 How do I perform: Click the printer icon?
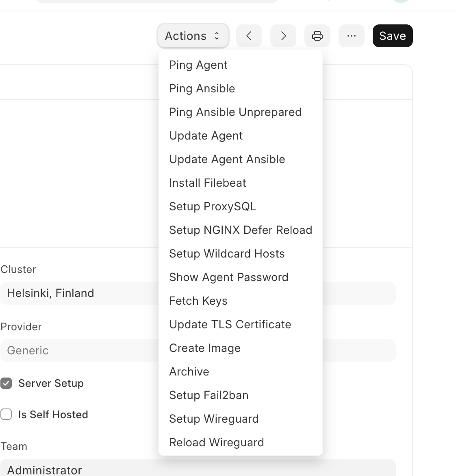tap(317, 36)
